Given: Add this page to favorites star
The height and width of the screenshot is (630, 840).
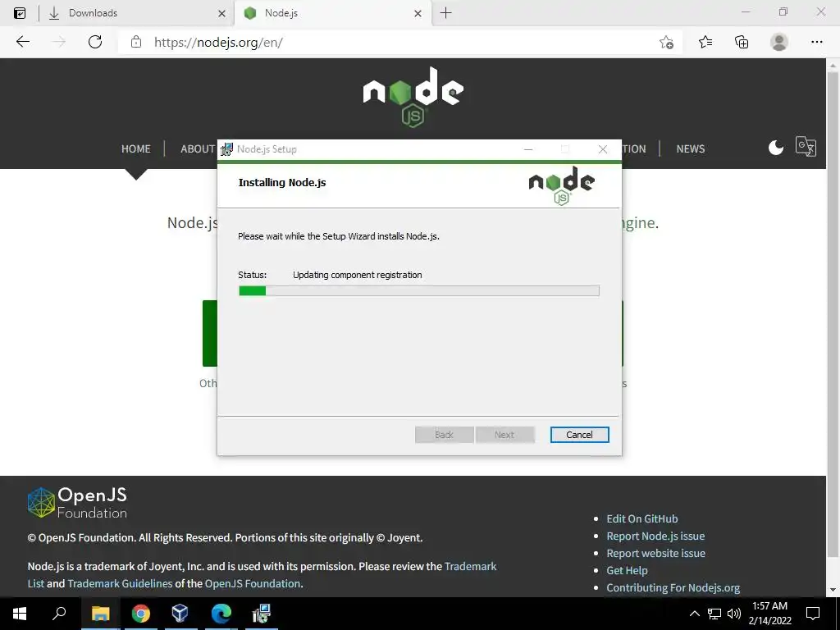Looking at the screenshot, I should 666,42.
